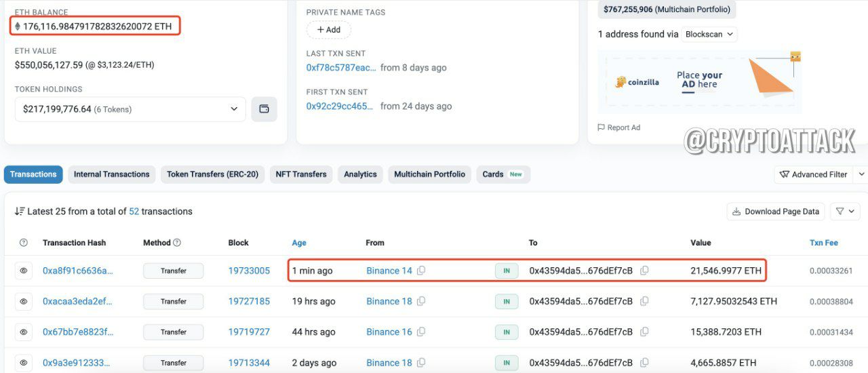Copy recipient address in 7,127.95032543 ETH row

pyautogui.click(x=644, y=301)
